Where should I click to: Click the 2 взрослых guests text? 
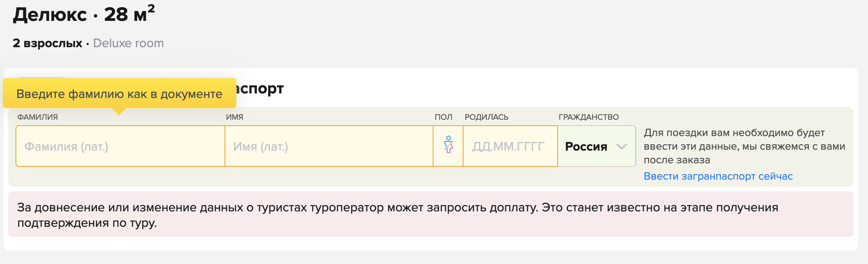pos(47,43)
